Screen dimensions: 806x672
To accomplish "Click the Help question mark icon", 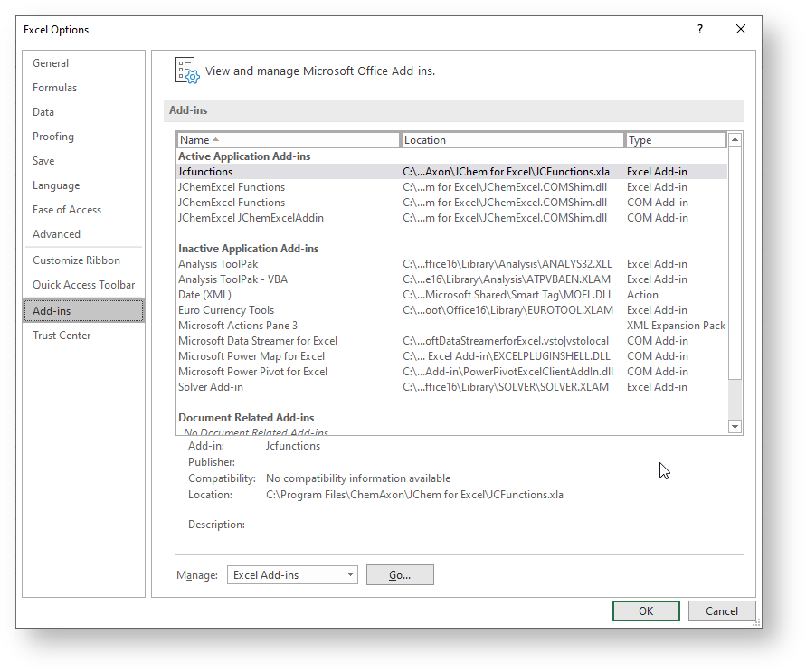I will pos(699,30).
